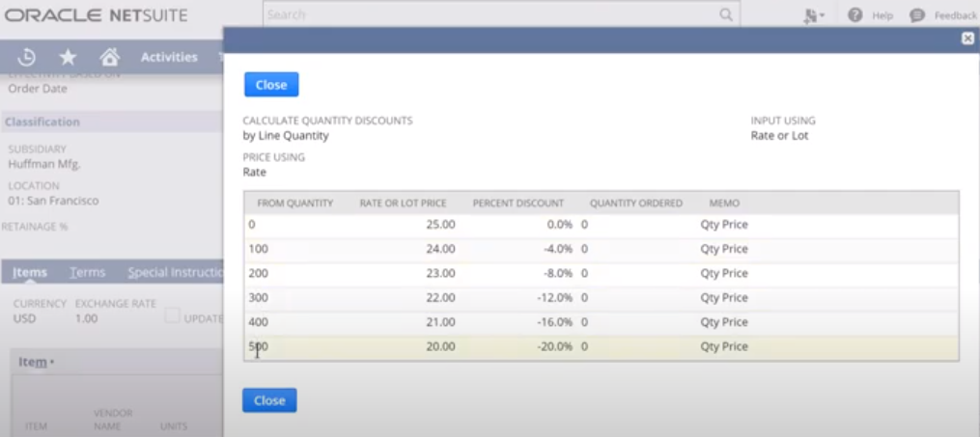
Task: Select the From Quantity 300 cell
Action: tap(258, 297)
